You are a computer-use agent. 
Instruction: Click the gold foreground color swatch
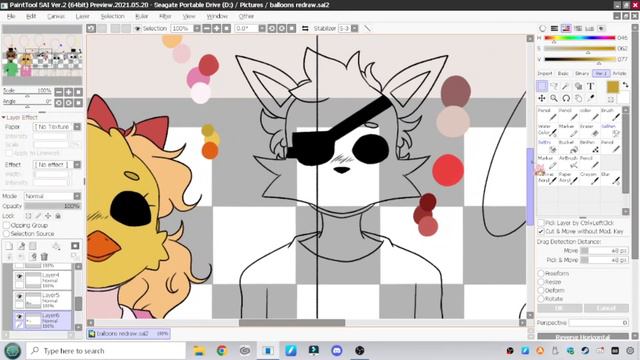[x=612, y=87]
